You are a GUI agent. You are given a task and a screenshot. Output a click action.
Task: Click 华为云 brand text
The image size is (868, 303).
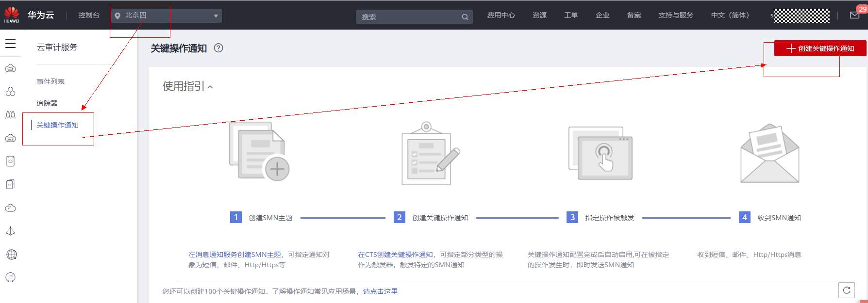[41, 16]
